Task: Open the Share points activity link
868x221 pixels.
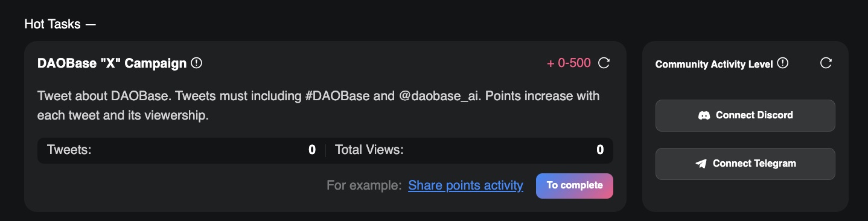Action: [x=465, y=185]
